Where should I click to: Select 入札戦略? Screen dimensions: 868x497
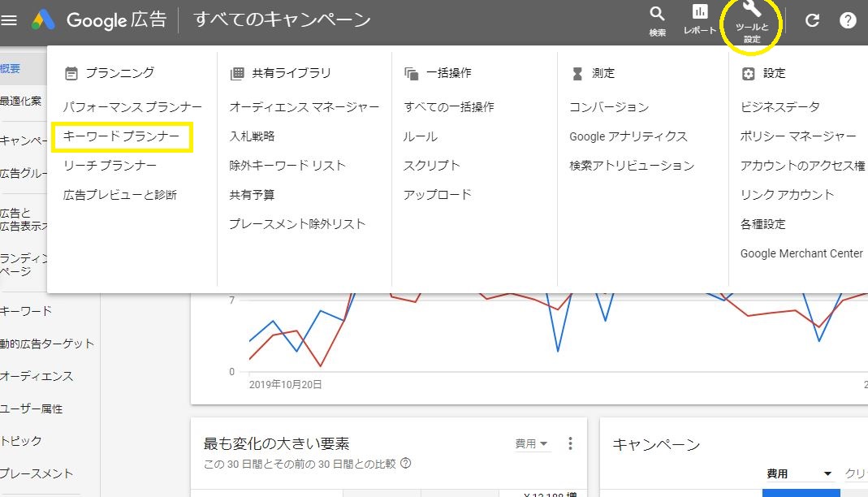pos(252,136)
